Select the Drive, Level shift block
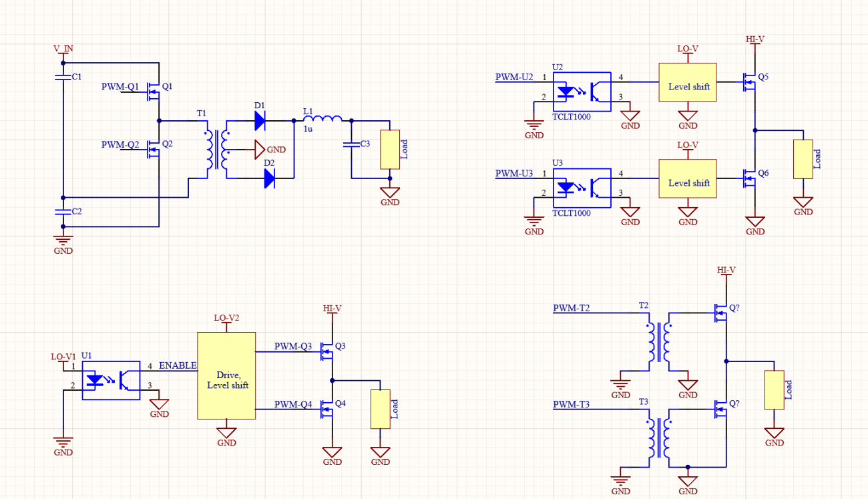This screenshot has height=499, width=868. [226, 375]
